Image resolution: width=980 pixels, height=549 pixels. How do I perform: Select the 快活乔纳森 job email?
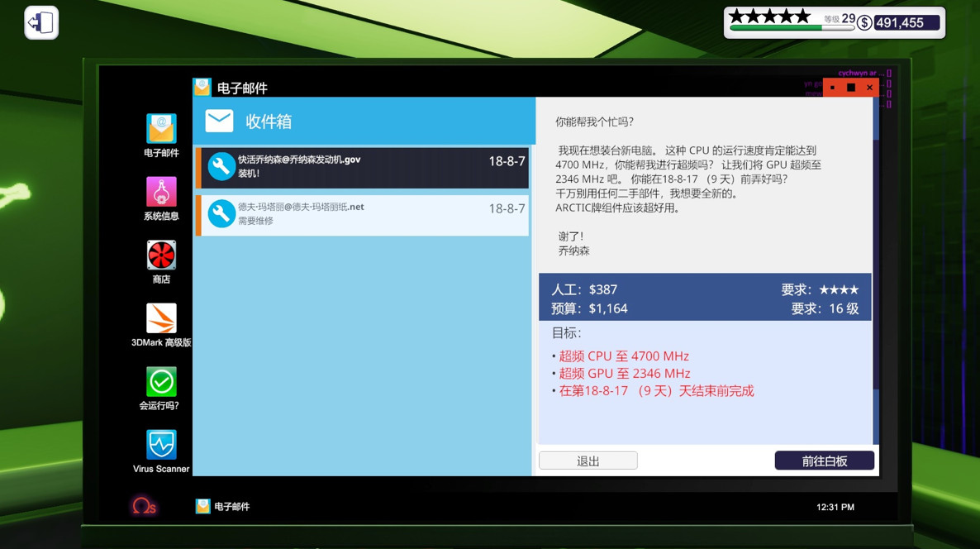pos(364,166)
